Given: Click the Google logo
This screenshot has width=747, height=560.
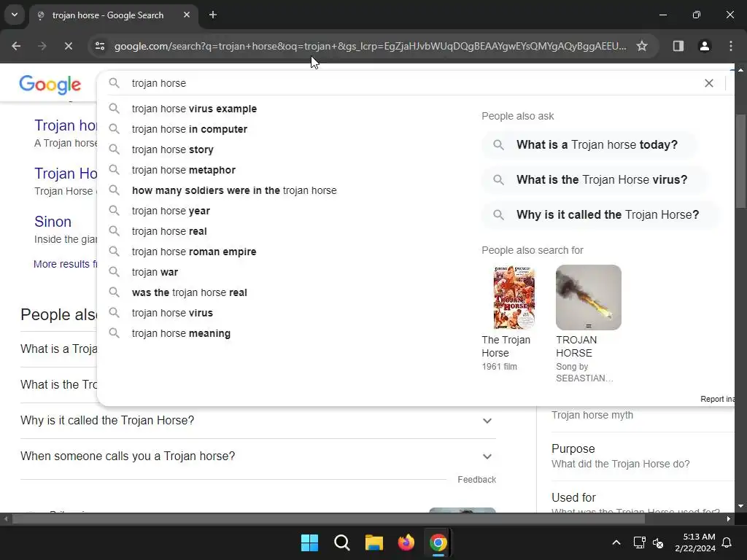Looking at the screenshot, I should (x=50, y=85).
